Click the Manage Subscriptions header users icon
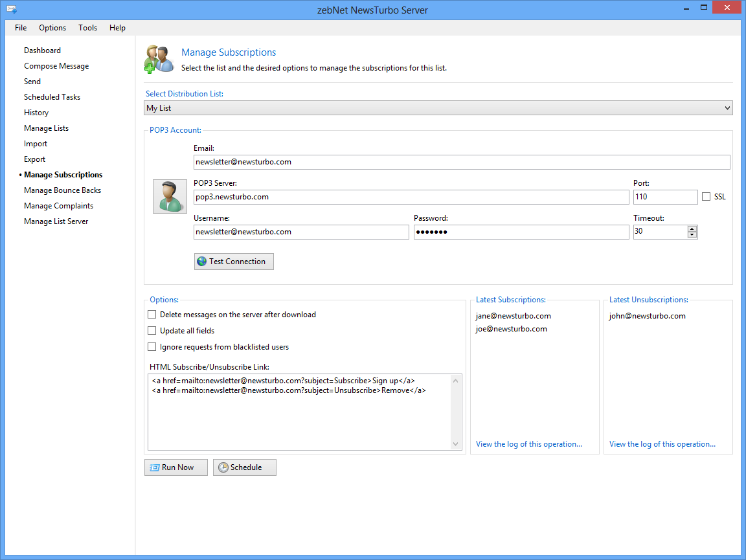The width and height of the screenshot is (746, 560). [159, 59]
